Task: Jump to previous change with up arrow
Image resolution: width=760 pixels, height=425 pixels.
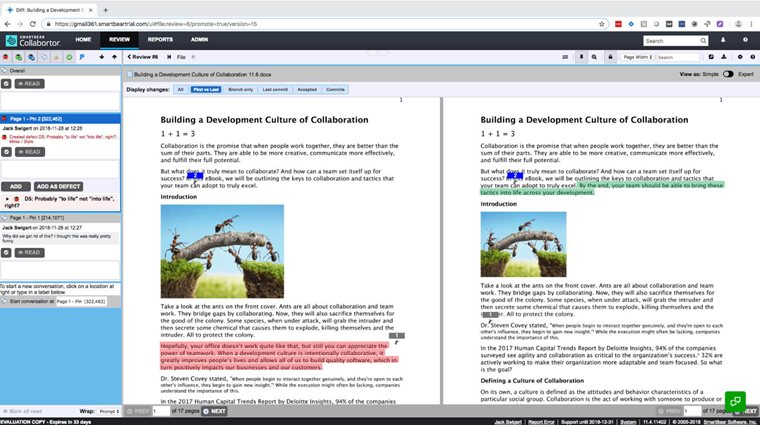Action: [114, 57]
